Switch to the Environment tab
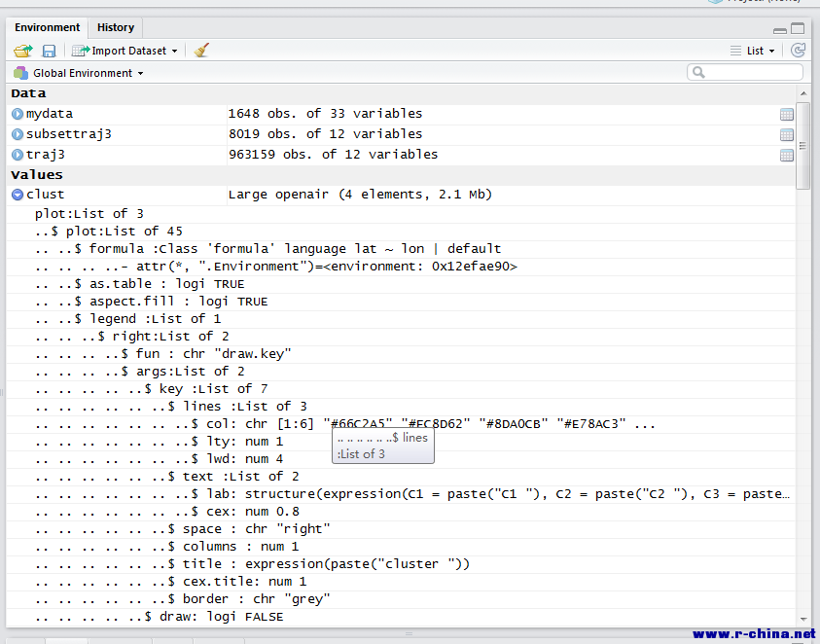Screen dimensions: 820x644 click(x=47, y=27)
